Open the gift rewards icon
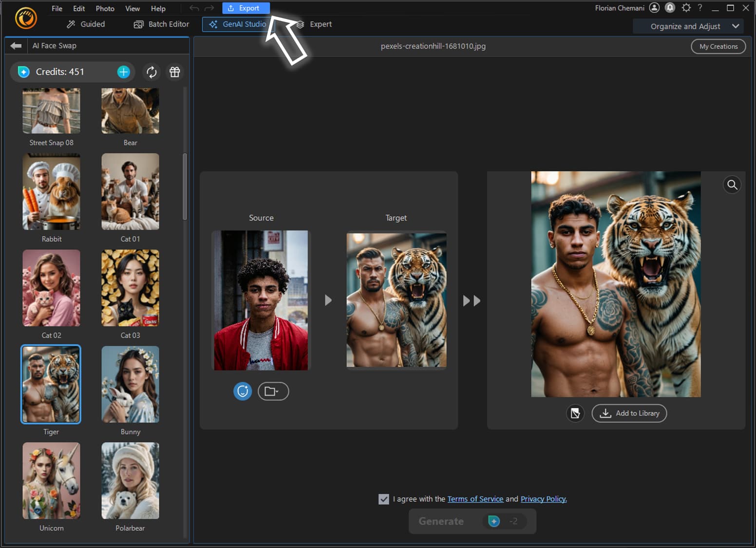756x548 pixels. tap(174, 72)
